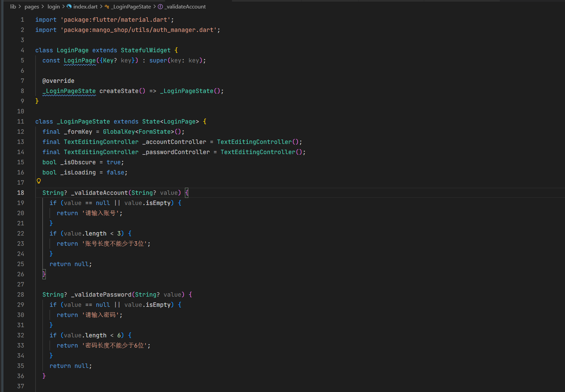Click the 'package:flutter/material.dart' import string
The width and height of the screenshot is (565, 392).
(x=115, y=20)
